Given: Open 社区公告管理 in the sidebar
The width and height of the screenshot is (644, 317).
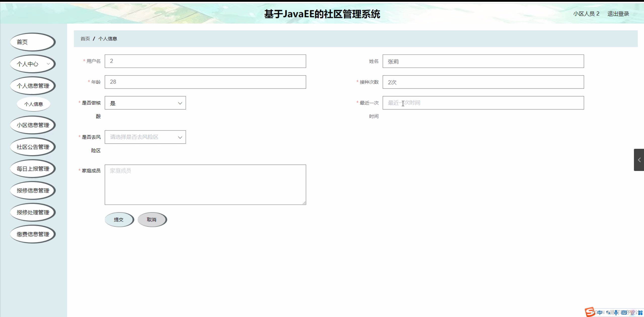Looking at the screenshot, I should pos(33,147).
